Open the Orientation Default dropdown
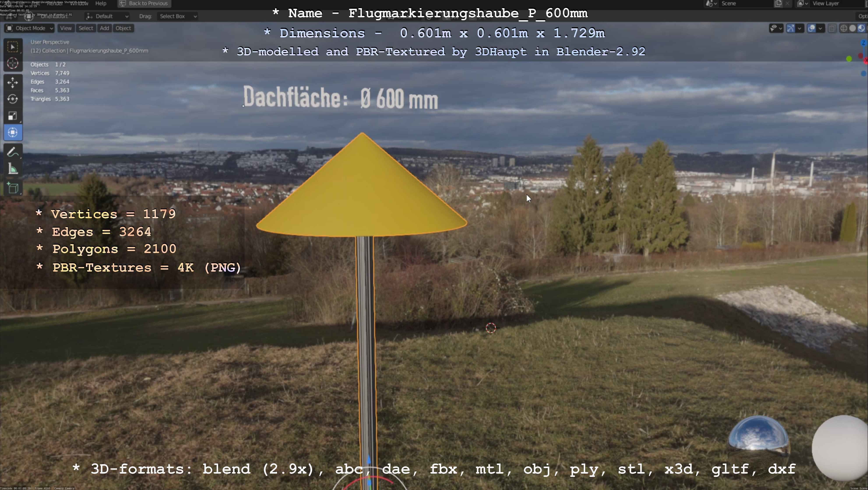Screen dimensions: 868x490 click(x=107, y=16)
